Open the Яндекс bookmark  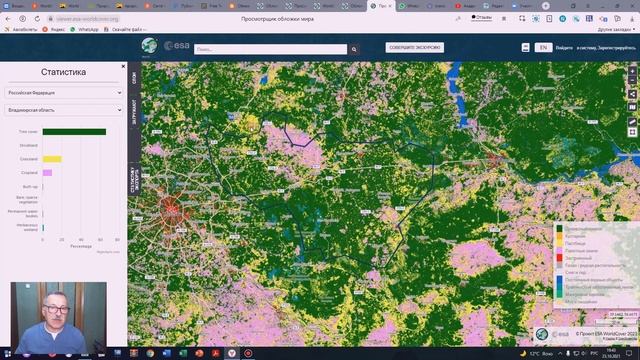click(x=53, y=29)
